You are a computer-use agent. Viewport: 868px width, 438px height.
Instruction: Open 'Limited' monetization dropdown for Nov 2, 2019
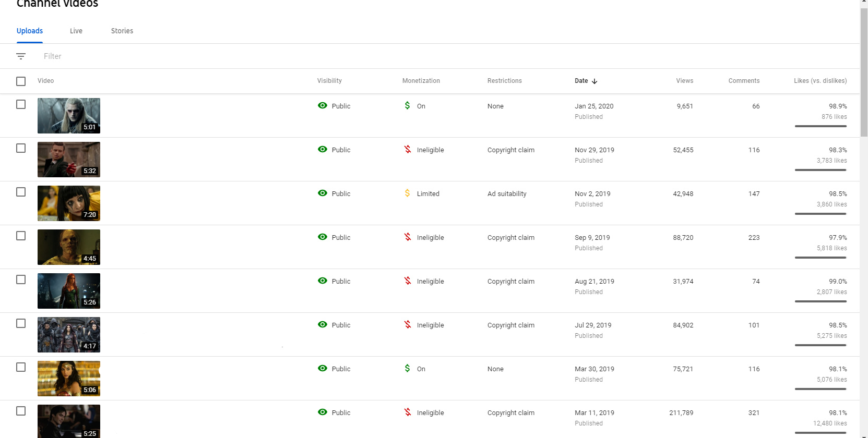(x=428, y=193)
